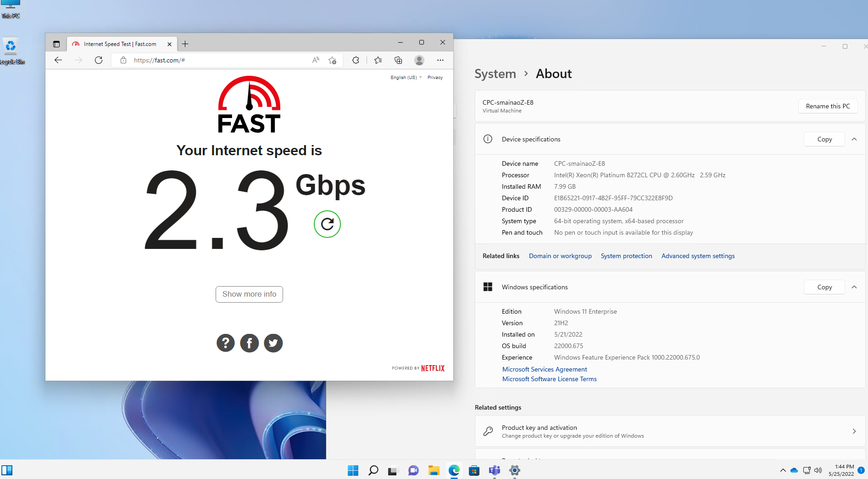Viewport: 868px width, 479px height.
Task: Show hidden tray icons chevron
Action: point(783,470)
